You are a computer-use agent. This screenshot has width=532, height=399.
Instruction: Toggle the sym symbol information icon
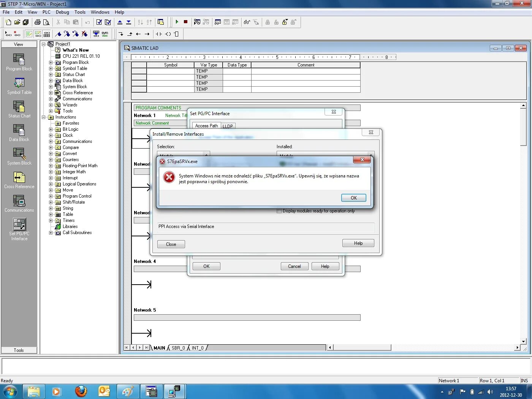coord(105,34)
